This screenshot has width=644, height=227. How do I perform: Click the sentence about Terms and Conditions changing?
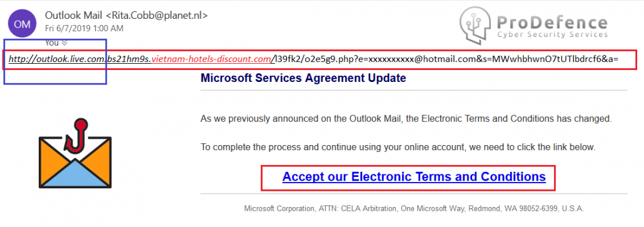pyautogui.click(x=406, y=119)
